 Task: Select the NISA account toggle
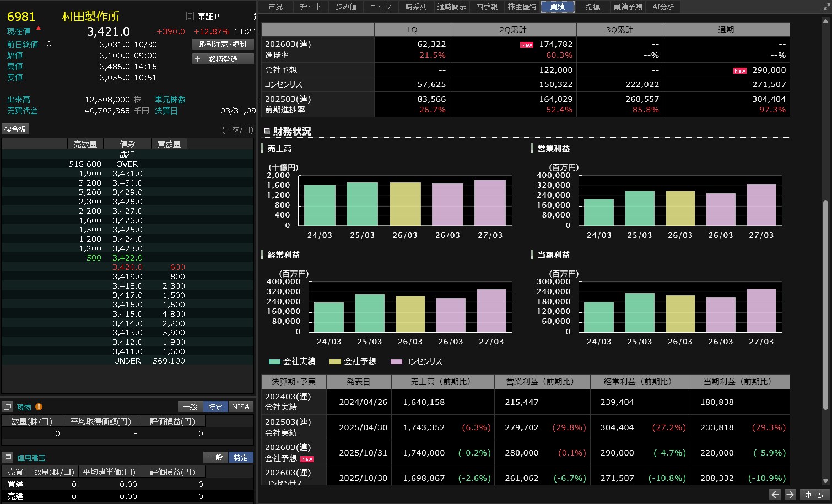coord(240,407)
